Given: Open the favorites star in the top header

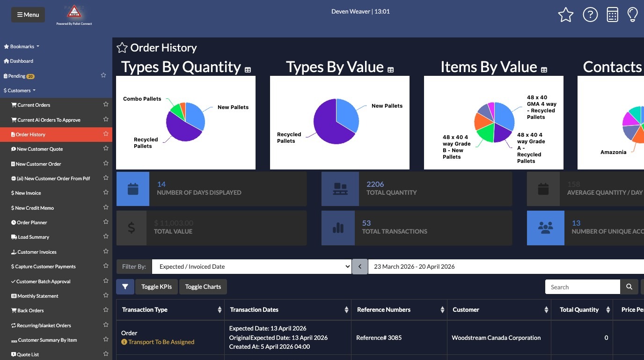Looking at the screenshot, I should pyautogui.click(x=566, y=15).
